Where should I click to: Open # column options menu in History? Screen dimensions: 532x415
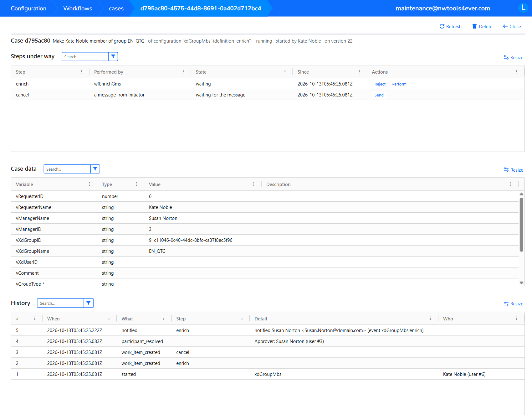coord(35,318)
